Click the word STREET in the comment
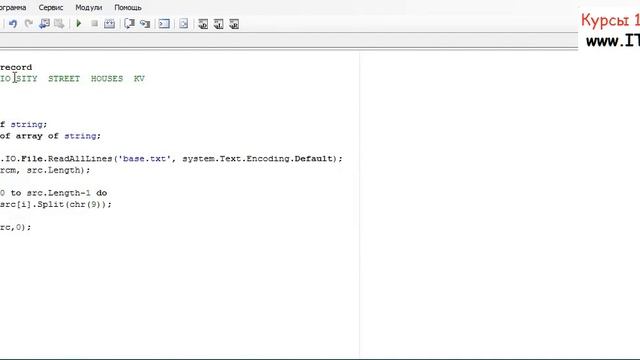The height and width of the screenshot is (360, 640). tap(64, 78)
